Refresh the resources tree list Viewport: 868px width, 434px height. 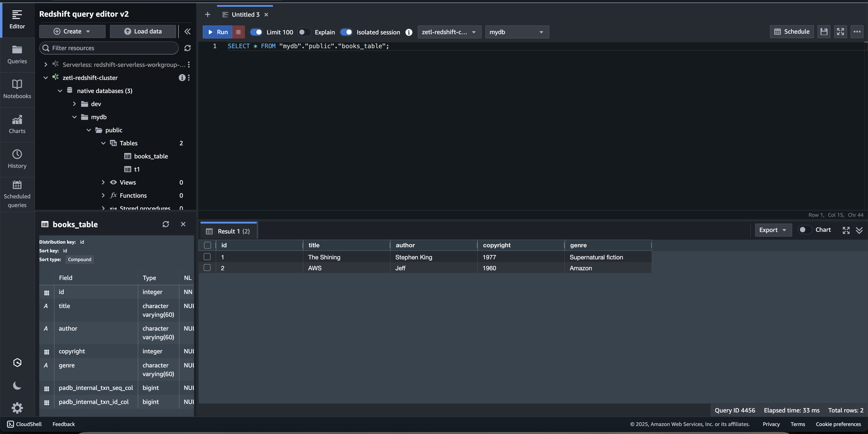point(187,48)
